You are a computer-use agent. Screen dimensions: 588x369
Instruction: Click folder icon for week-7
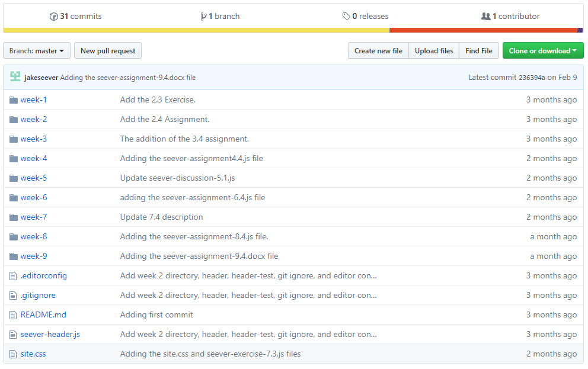pos(14,217)
